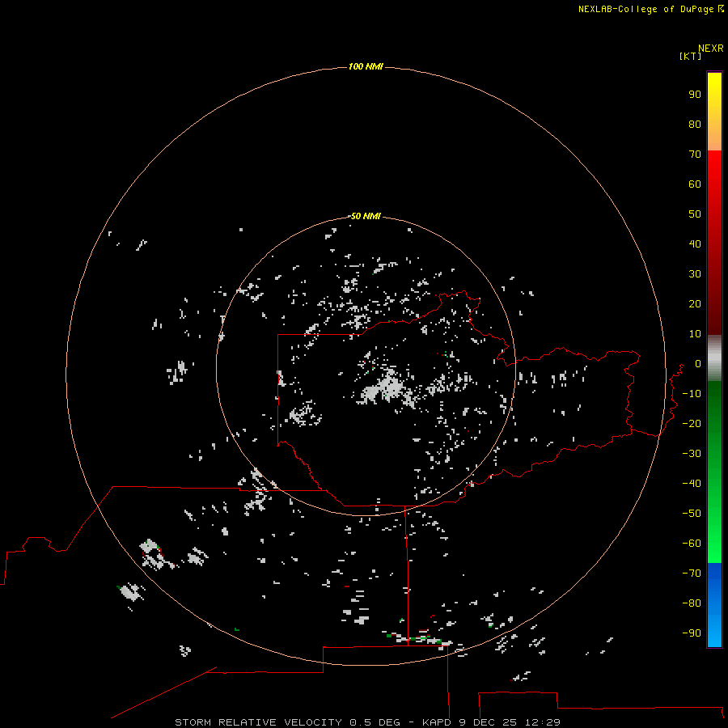The width and height of the screenshot is (728, 728).
Task: Select the -70 value on velocity scale
Action: (692, 573)
